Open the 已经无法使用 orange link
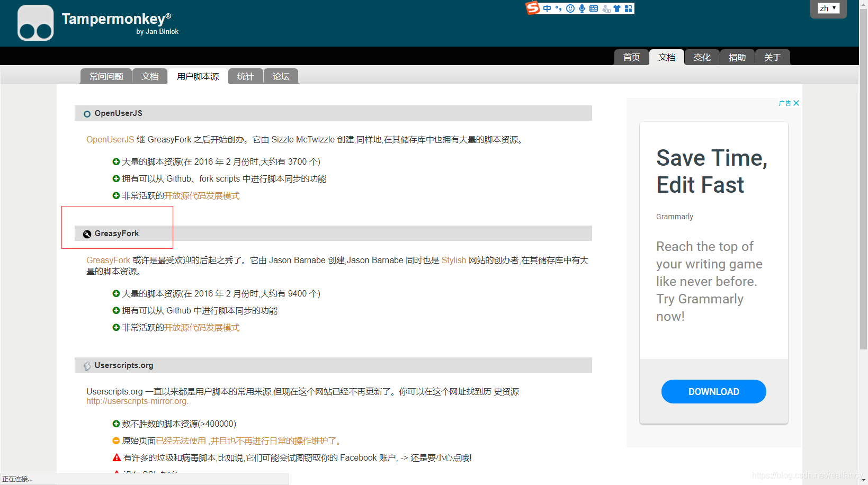868x485 pixels. (181, 441)
